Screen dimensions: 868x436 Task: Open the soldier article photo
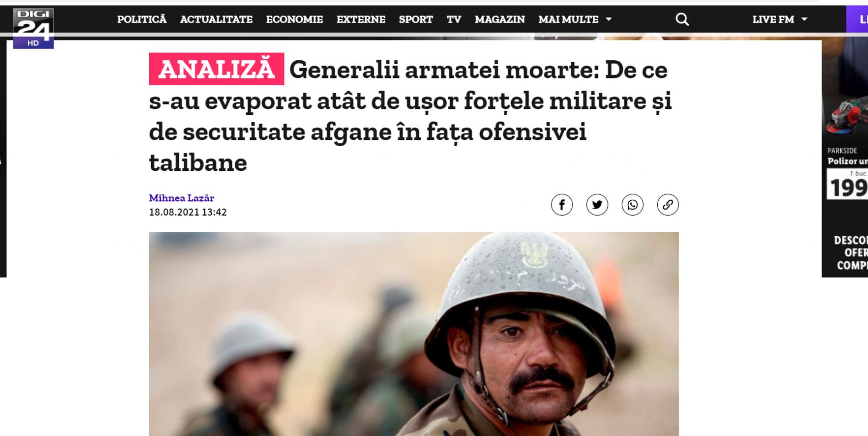[414, 334]
